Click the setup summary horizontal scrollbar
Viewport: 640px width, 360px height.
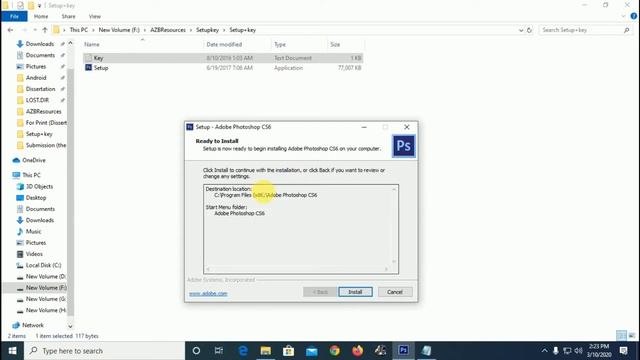click(x=297, y=269)
